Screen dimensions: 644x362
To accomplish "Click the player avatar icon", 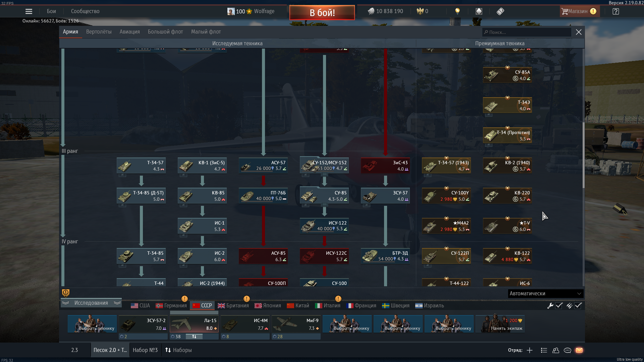I will 231,11.
